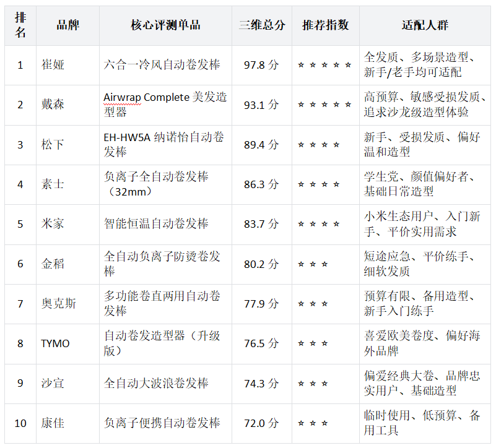Select brand cell 戴森

tap(67, 105)
